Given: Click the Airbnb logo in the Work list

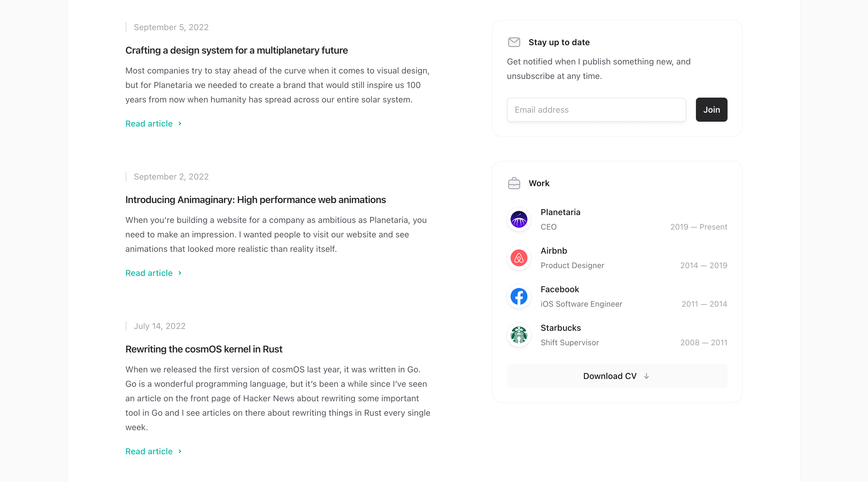Looking at the screenshot, I should [519, 258].
